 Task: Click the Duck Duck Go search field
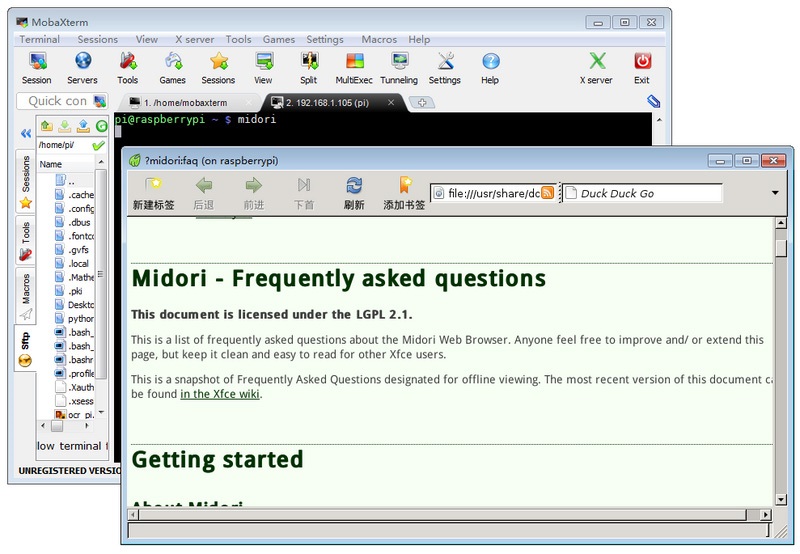pyautogui.click(x=642, y=193)
